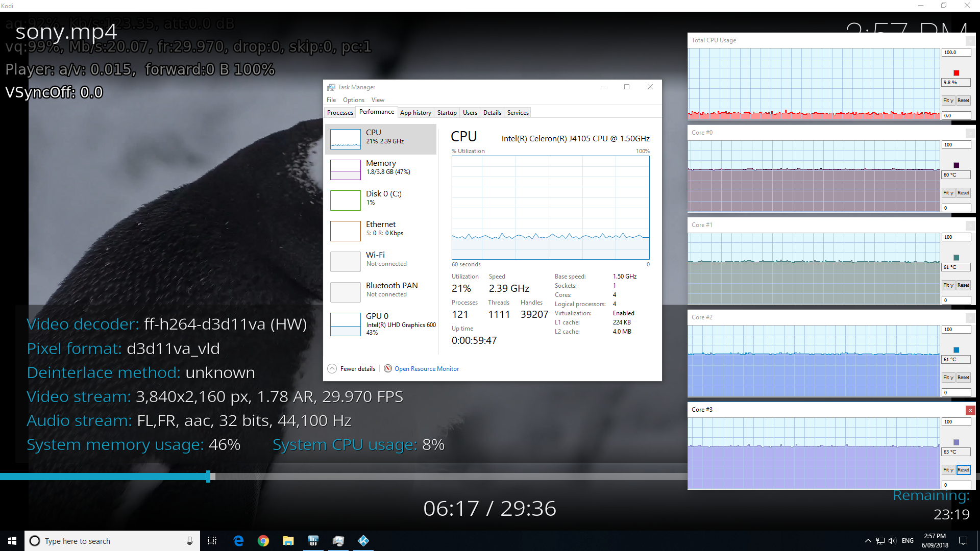Switch to the Users tab

tap(470, 113)
